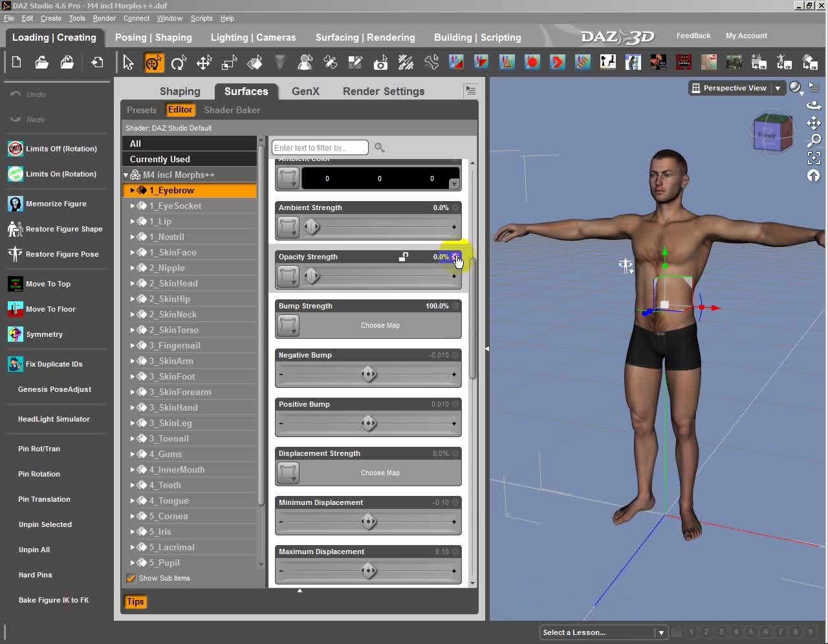
Task: Click the surface filter text field
Action: (320, 148)
